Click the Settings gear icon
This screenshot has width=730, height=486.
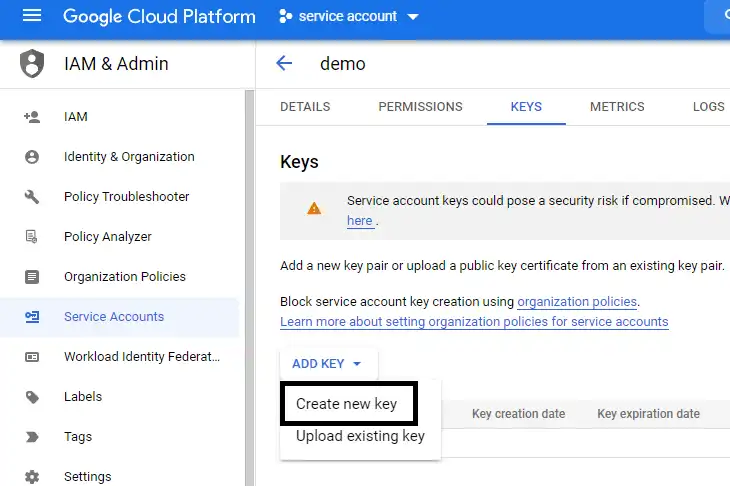[32, 477]
